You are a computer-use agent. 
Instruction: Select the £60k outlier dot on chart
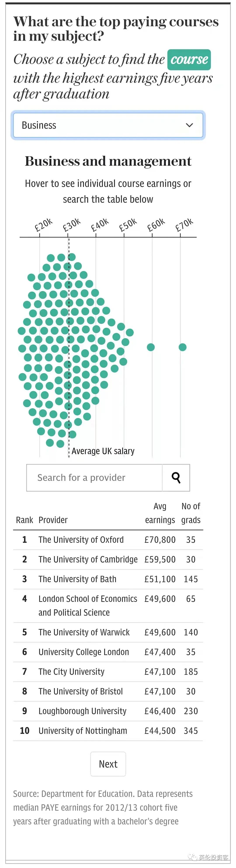151,347
